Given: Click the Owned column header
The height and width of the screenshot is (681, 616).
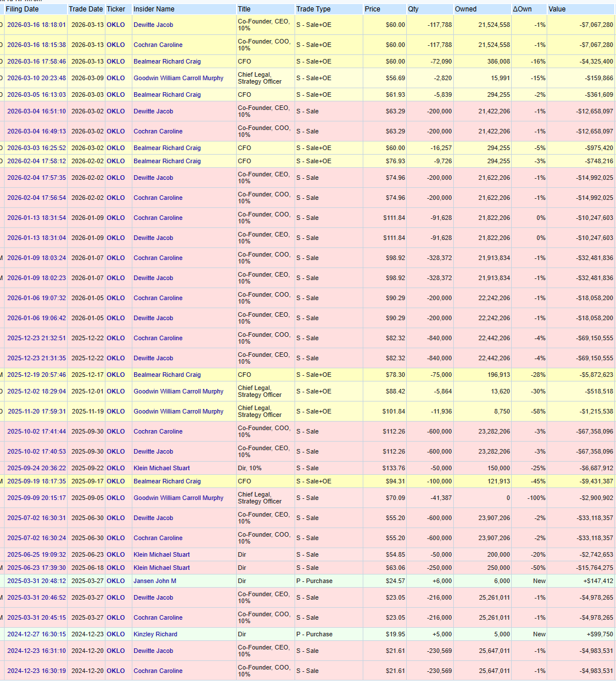Looking at the screenshot, I should (466, 9).
